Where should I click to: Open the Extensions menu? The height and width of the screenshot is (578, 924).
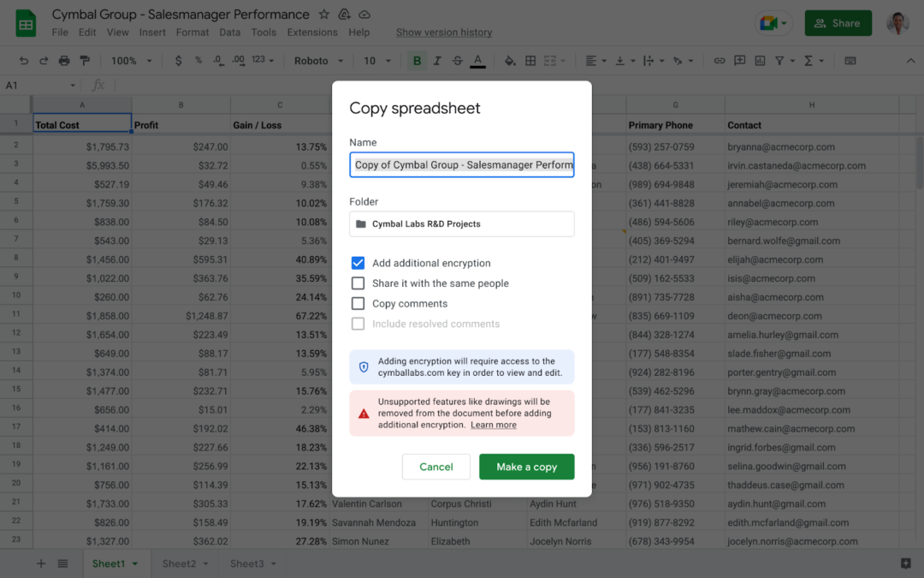tap(312, 33)
